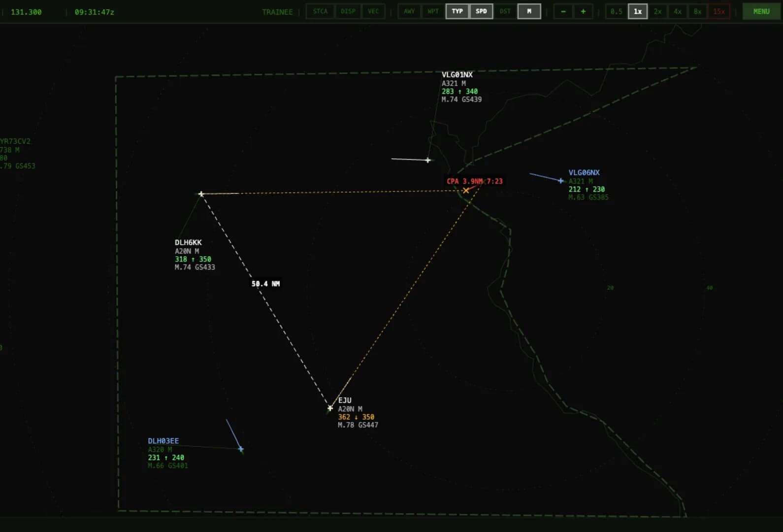Select the VLG06NX aircraft target symbol
The width and height of the screenshot is (783, 532).
560,181
